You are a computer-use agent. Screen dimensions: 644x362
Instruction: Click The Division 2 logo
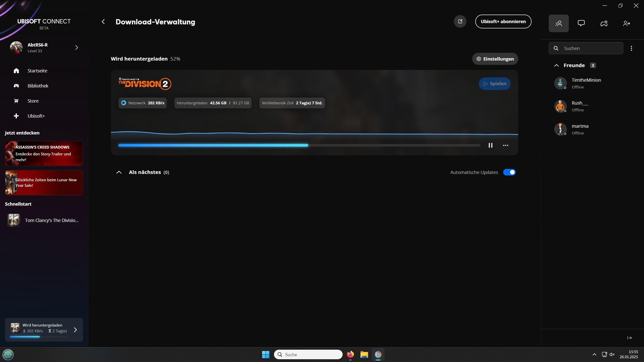[145, 84]
